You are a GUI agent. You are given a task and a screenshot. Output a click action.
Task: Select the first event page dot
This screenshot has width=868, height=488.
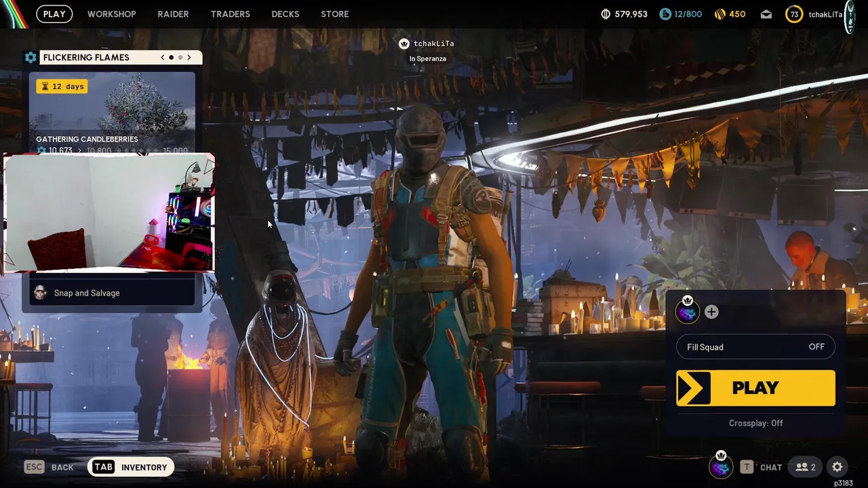coord(171,58)
